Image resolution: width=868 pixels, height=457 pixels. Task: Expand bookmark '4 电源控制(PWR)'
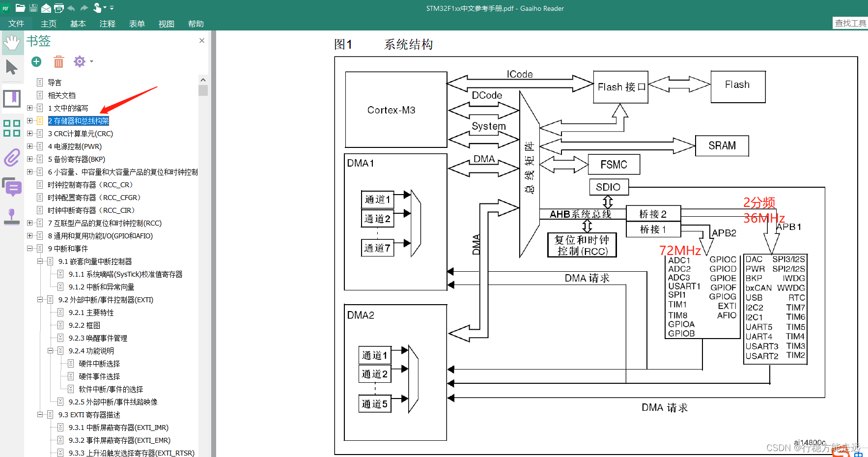click(x=30, y=146)
